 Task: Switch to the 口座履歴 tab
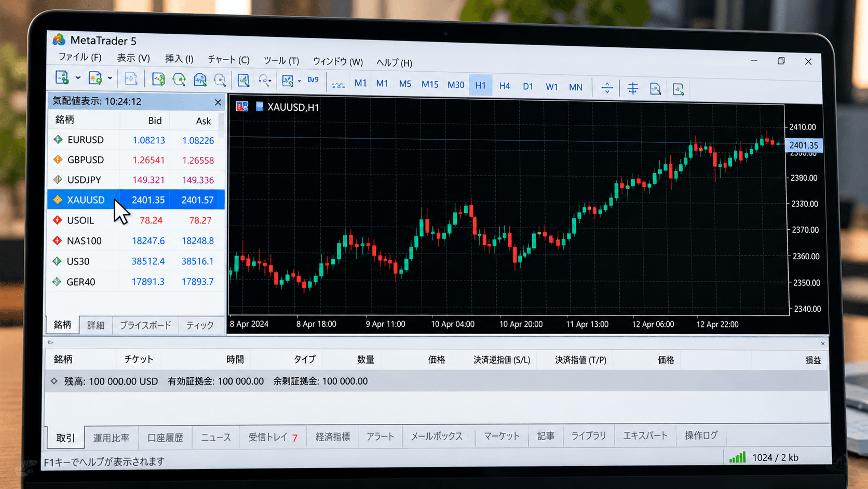pyautogui.click(x=165, y=438)
